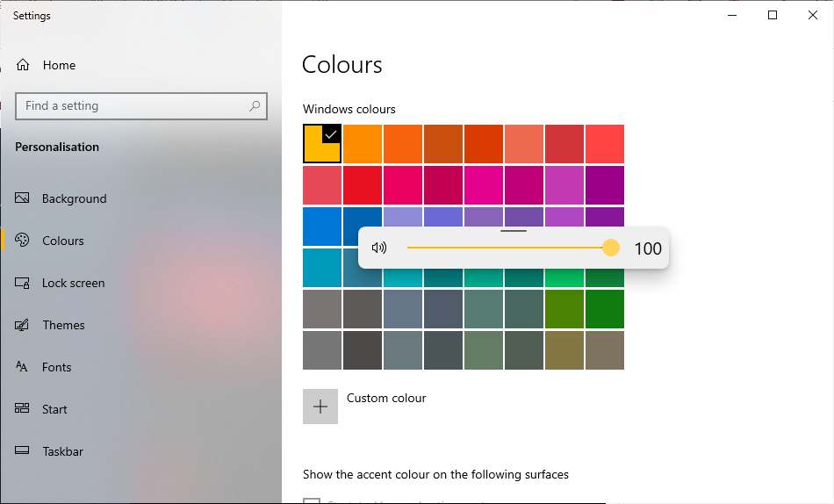The width and height of the screenshot is (834, 504).
Task: Choose the charcoal swatch in bottom row
Action: (363, 350)
